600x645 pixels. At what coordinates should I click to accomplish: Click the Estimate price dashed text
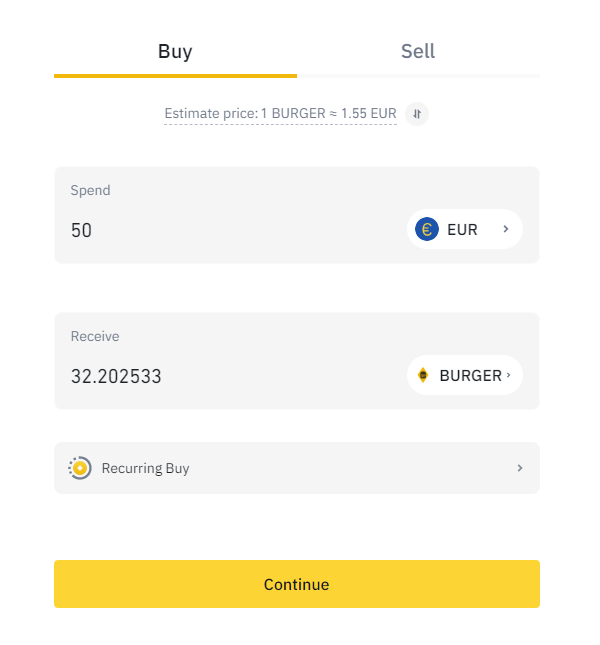tap(280, 114)
